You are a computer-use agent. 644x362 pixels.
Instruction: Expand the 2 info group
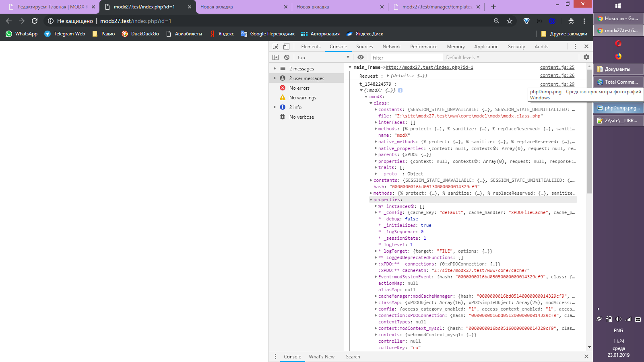pyautogui.click(x=275, y=107)
